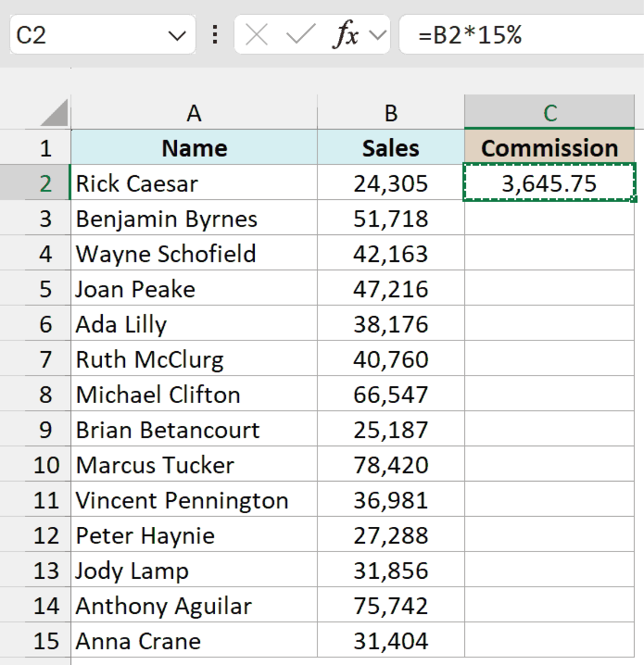Click the Sales header cell

point(391,147)
